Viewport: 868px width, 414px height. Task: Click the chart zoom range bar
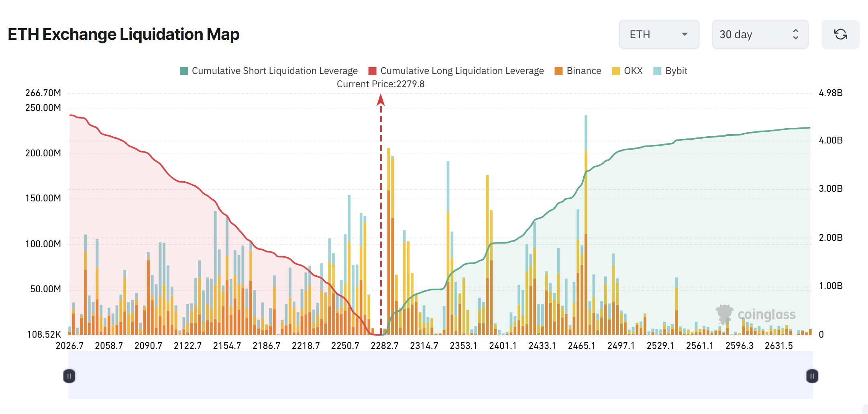[440, 376]
